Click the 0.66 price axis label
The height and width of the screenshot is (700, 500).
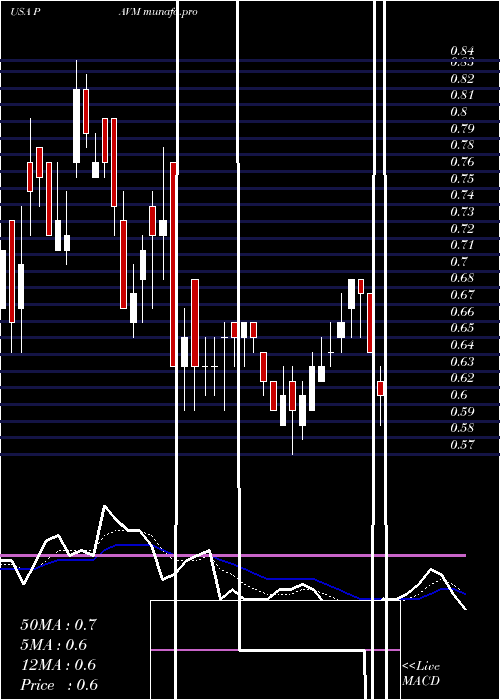click(x=462, y=311)
